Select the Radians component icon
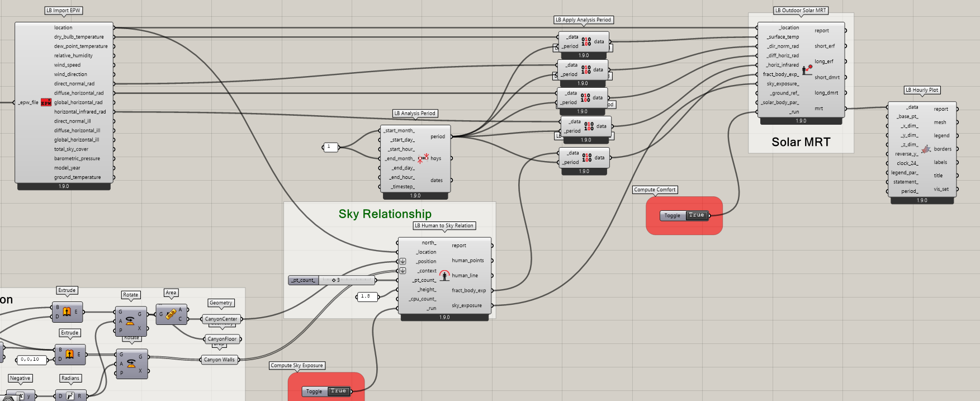This screenshot has height=401, width=980. 70,396
